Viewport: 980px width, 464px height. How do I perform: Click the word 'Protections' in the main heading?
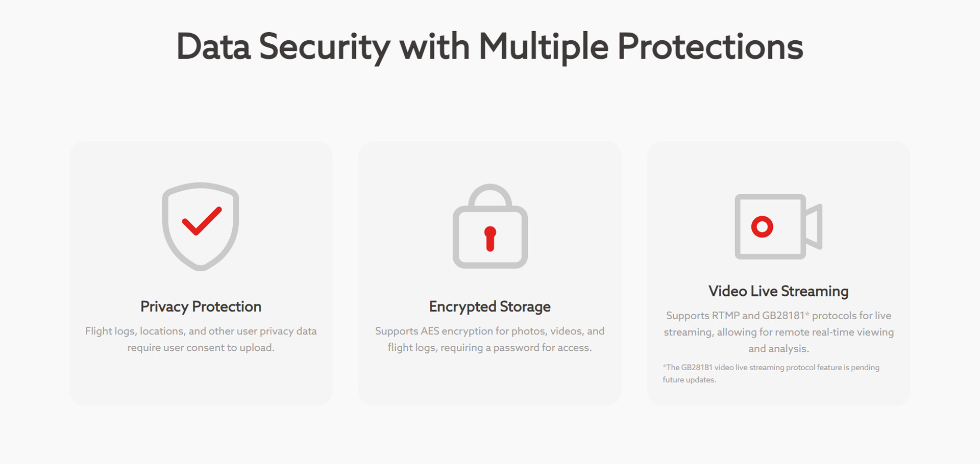point(710,47)
